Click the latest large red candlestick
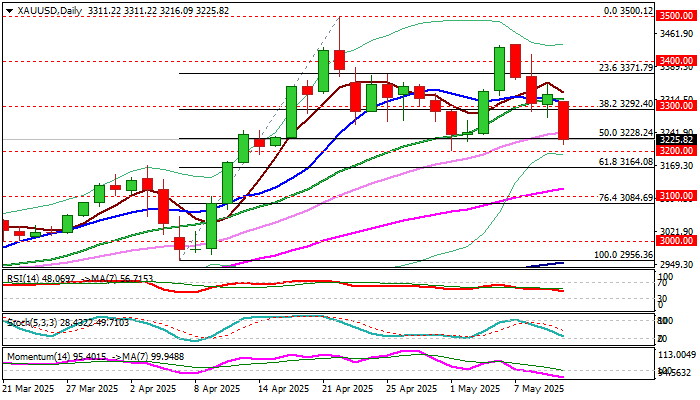Viewport: 700px width, 400px height. pos(564,119)
